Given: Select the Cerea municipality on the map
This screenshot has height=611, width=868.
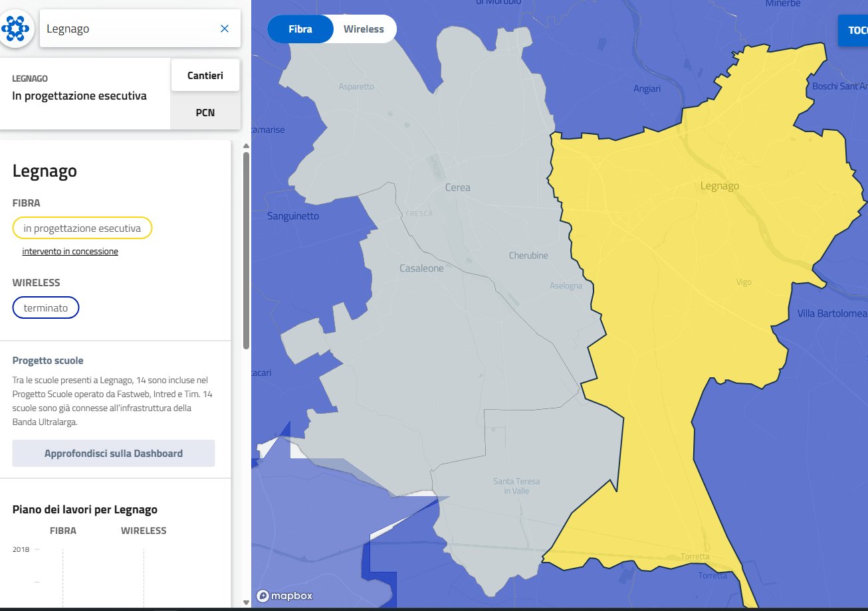Looking at the screenshot, I should 457,188.
